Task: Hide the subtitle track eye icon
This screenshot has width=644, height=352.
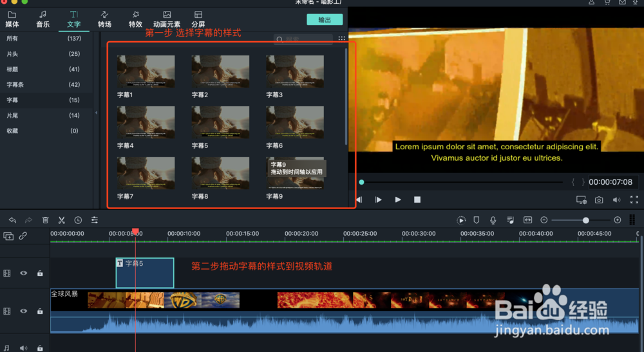Action: (x=23, y=273)
